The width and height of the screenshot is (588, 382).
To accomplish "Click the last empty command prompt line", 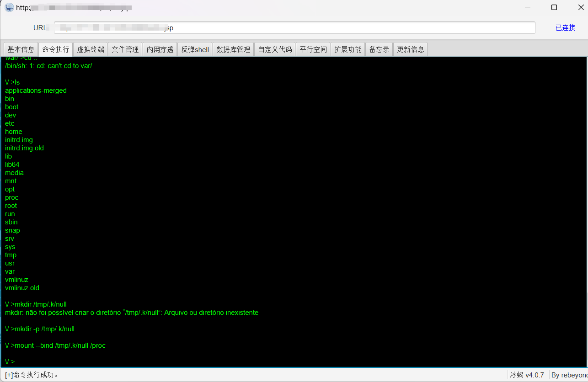I will (10, 362).
